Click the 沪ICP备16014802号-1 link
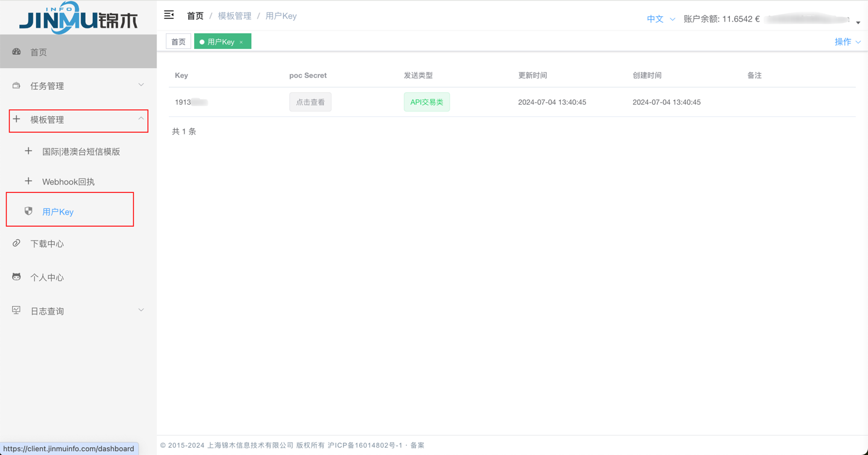This screenshot has width=868, height=455. (365, 445)
